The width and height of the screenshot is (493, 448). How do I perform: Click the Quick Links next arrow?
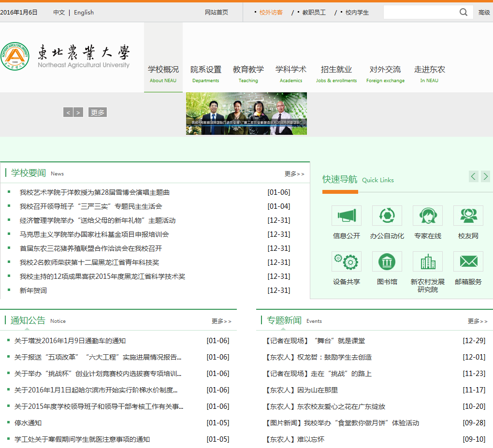[485, 176]
